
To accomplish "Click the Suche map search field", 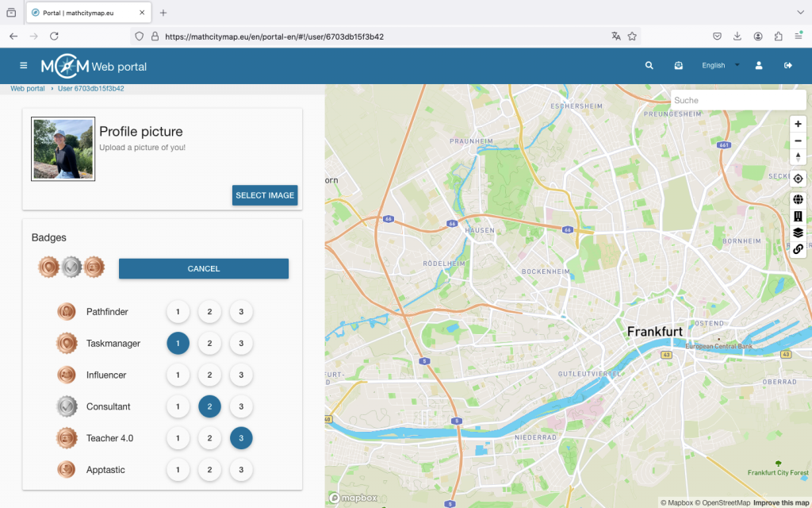I will tap(737, 100).
